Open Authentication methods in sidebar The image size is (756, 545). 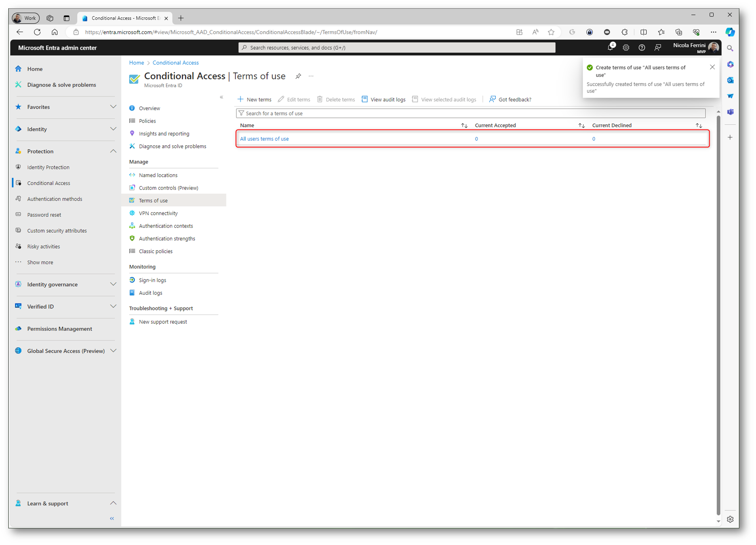55,199
